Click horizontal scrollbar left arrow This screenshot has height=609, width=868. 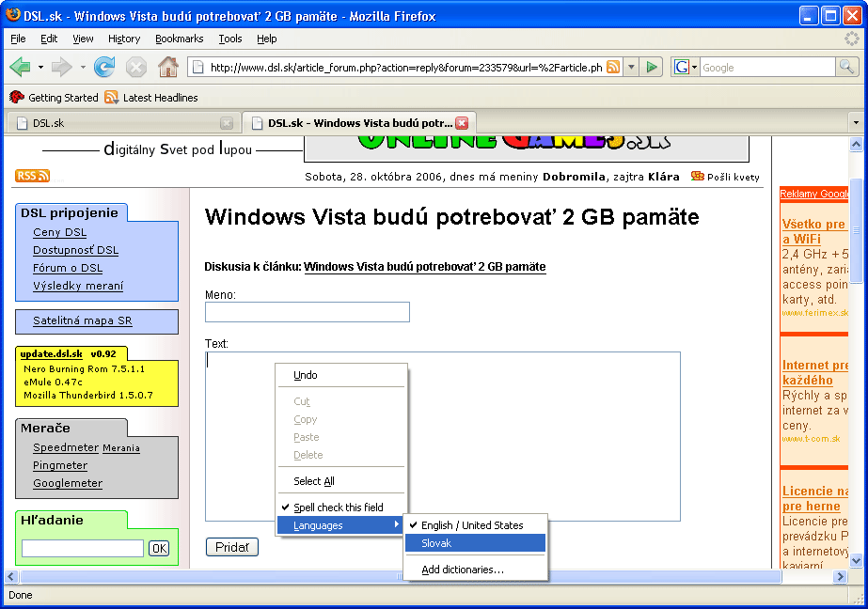point(10,576)
